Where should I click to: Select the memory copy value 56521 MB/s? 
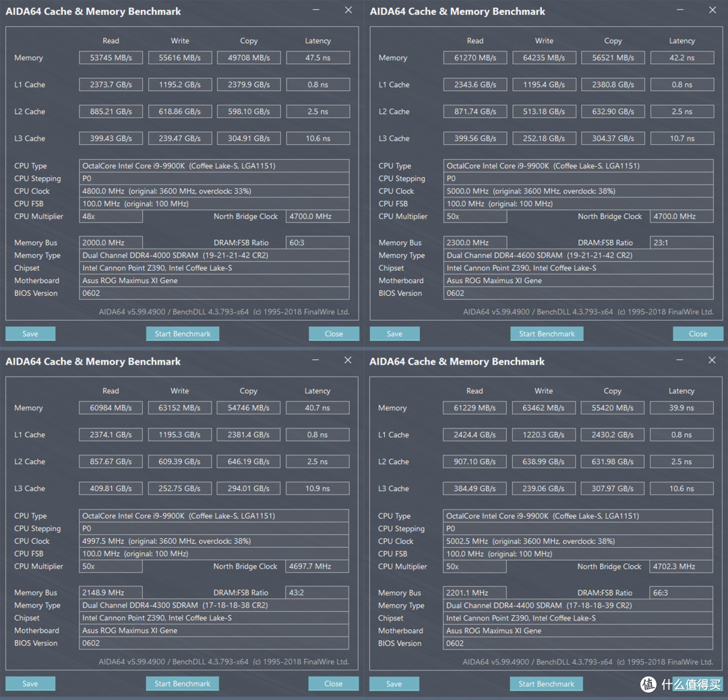(613, 58)
